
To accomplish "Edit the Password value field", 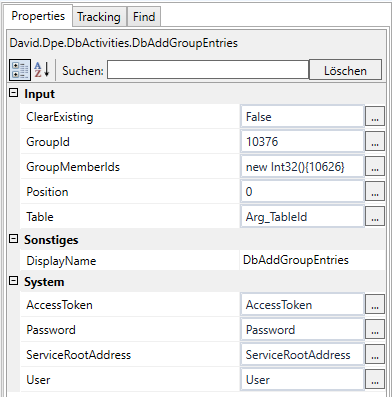I will point(302,330).
